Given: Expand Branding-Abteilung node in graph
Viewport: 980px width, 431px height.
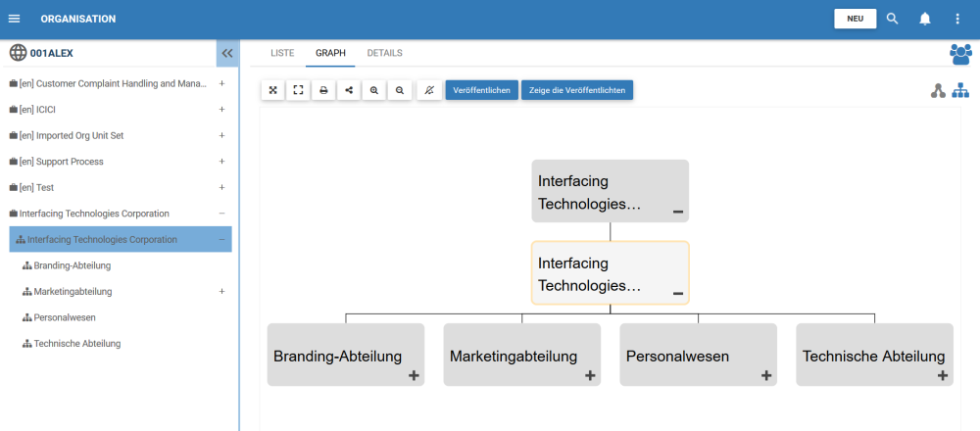Looking at the screenshot, I should (x=414, y=375).
